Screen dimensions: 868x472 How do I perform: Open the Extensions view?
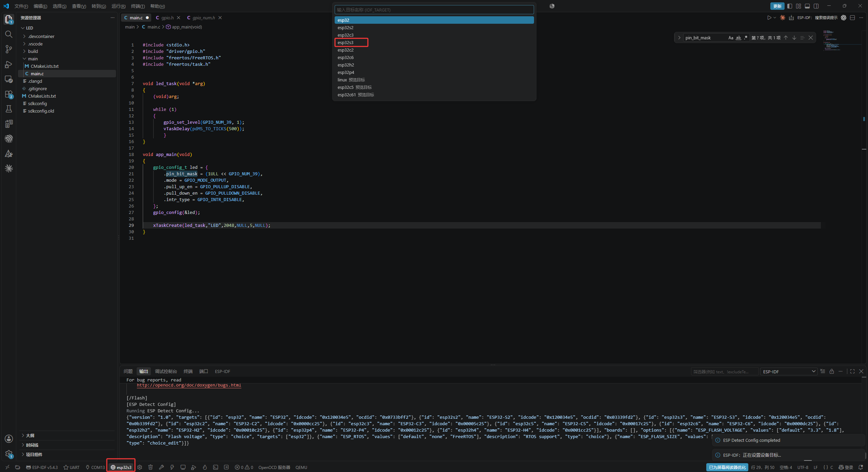(x=9, y=94)
